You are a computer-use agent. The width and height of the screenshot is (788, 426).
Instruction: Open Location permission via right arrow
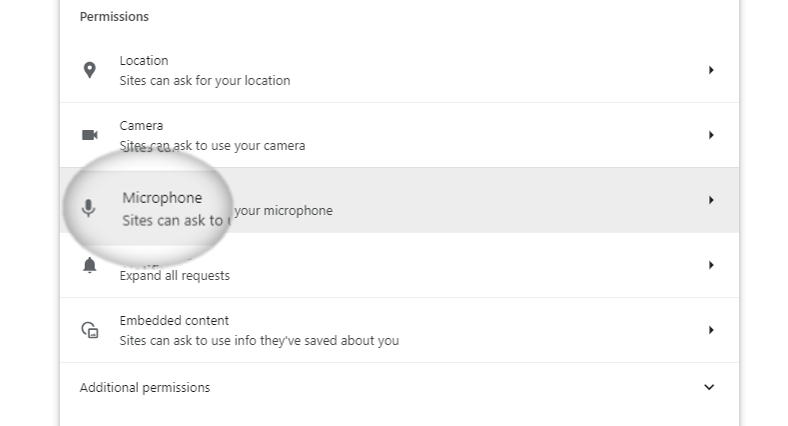(711, 70)
